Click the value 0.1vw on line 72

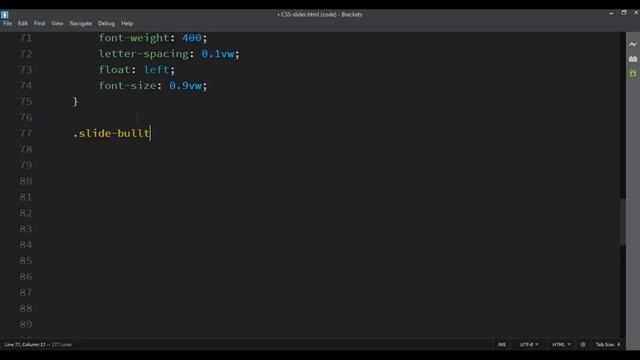(218, 54)
